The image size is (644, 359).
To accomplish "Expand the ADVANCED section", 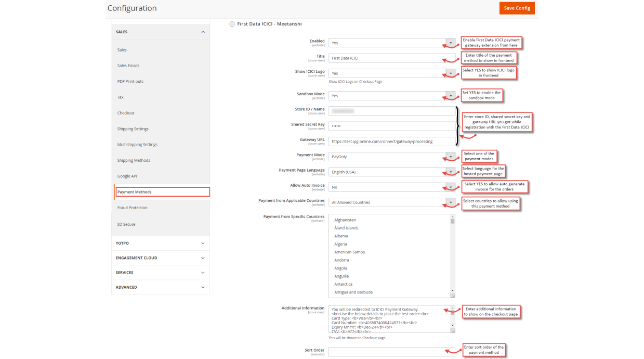I will [161, 287].
